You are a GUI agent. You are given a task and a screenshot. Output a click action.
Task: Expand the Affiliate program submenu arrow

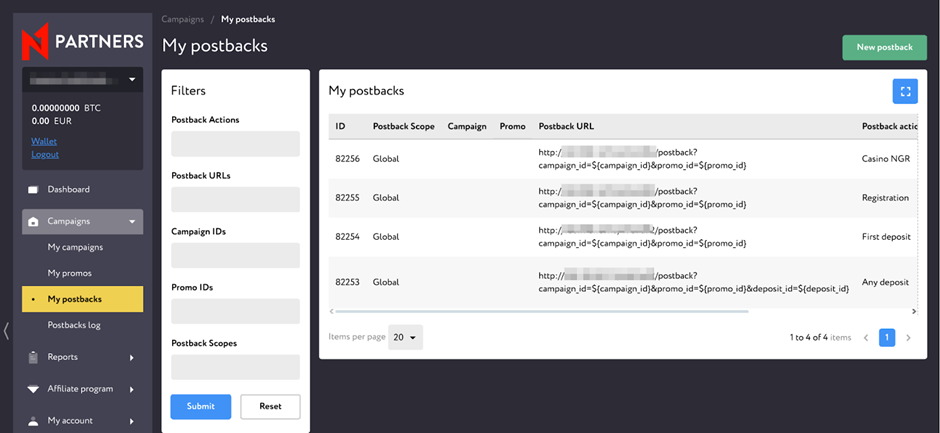(132, 389)
